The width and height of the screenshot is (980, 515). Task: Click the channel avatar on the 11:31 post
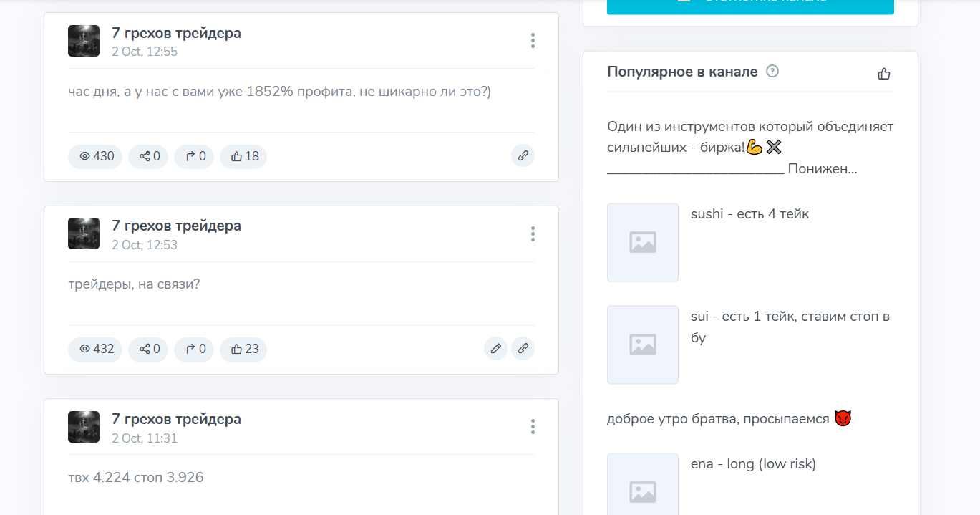pyautogui.click(x=84, y=427)
